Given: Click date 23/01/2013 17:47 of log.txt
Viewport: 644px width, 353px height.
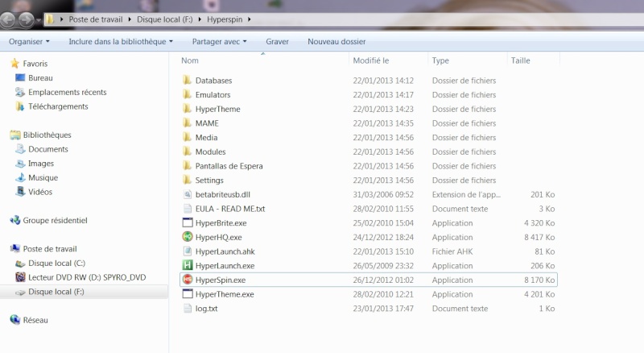Looking at the screenshot, I should click(383, 309).
